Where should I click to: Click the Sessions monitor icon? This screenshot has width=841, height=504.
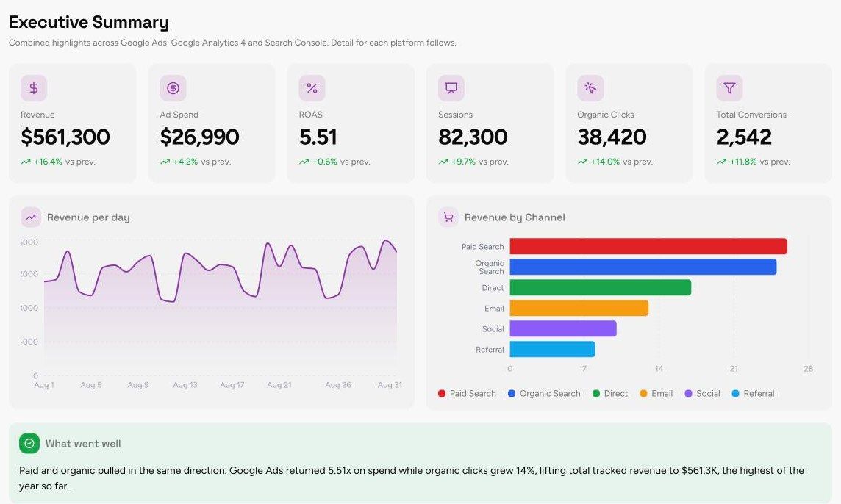(x=451, y=88)
